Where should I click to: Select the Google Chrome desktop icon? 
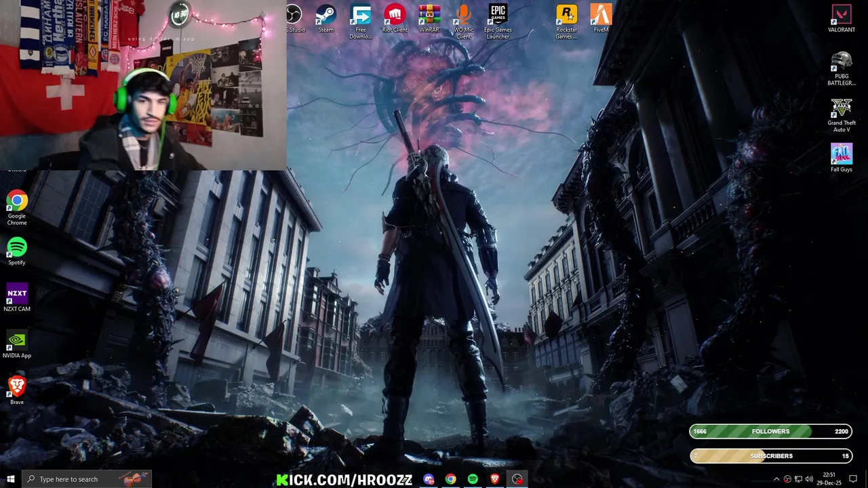coord(17,208)
